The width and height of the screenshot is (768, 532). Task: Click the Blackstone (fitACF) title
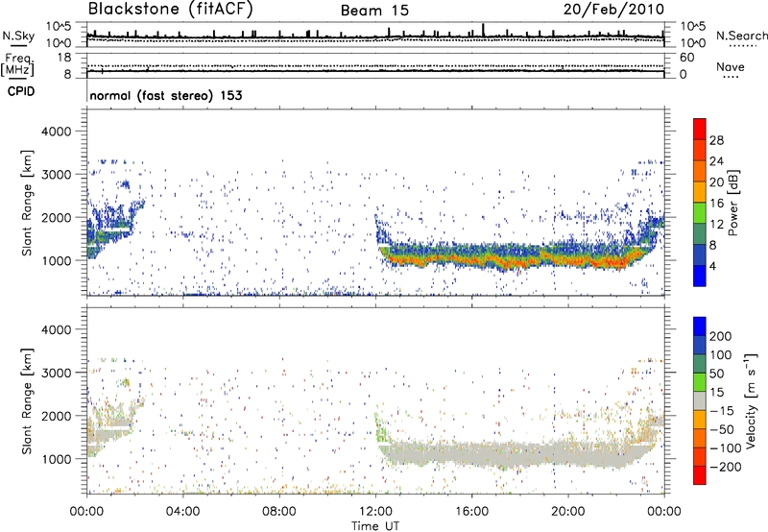point(170,9)
